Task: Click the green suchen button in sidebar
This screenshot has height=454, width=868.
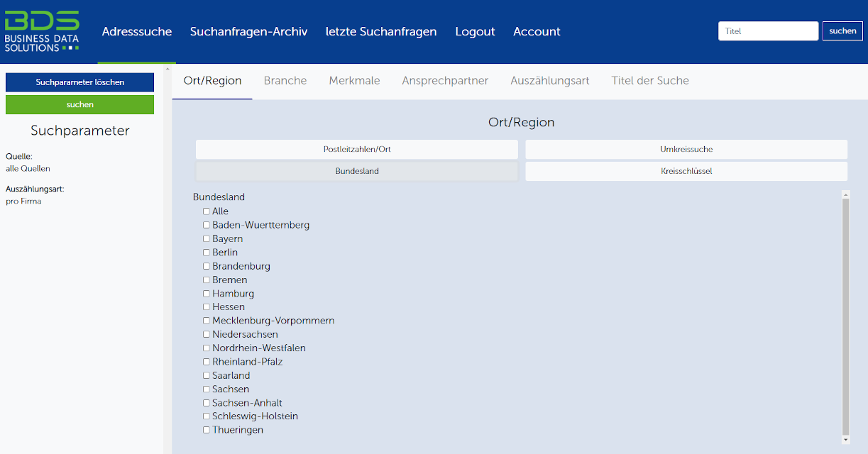Action: (79, 104)
